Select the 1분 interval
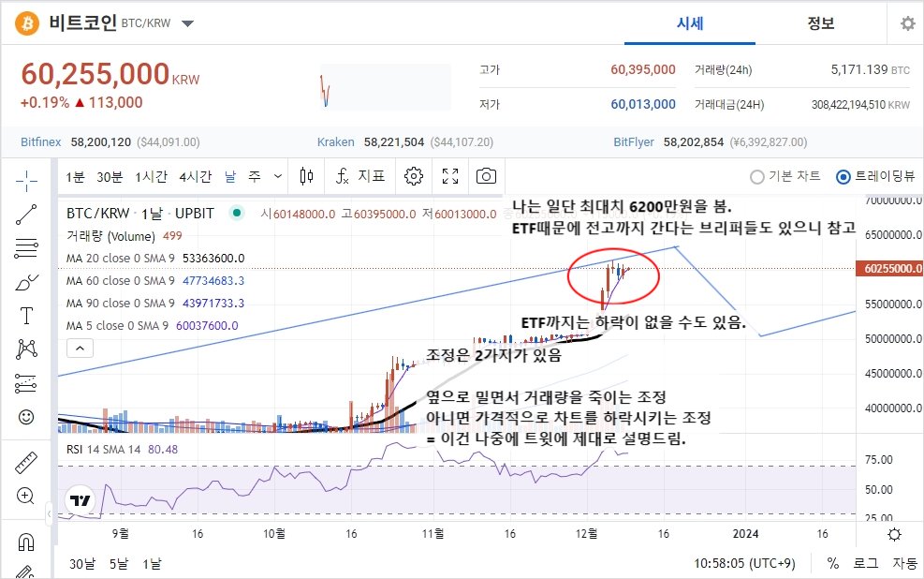 click(x=76, y=176)
